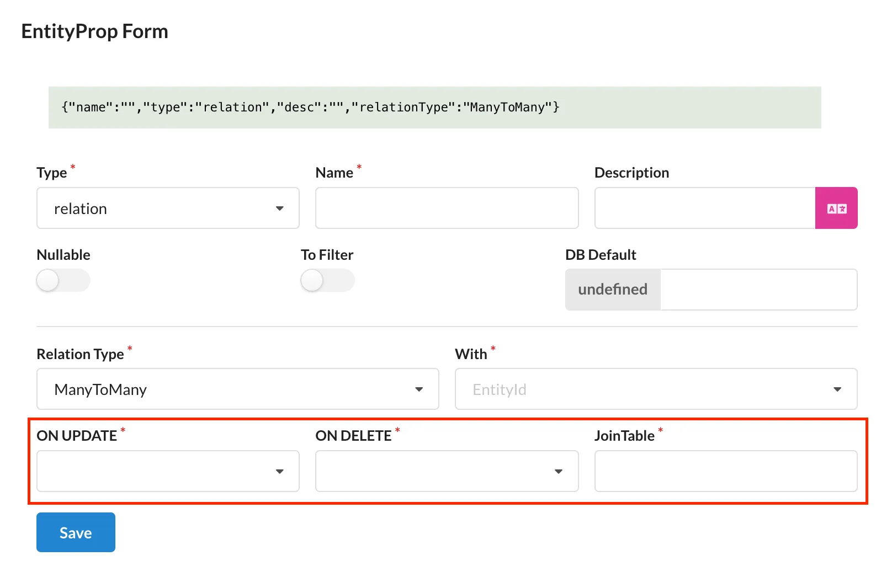Click the DB Default label text
The height and width of the screenshot is (588, 892).
[601, 255]
